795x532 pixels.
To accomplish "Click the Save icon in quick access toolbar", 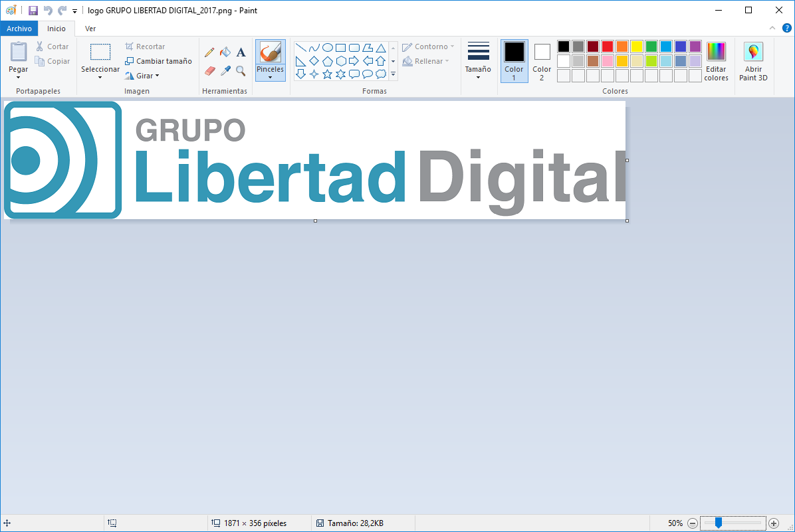I will pyautogui.click(x=33, y=10).
